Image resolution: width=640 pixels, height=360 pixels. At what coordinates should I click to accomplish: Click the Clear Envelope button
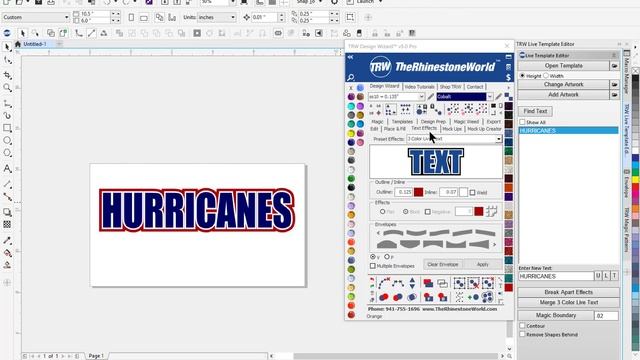pos(442,264)
